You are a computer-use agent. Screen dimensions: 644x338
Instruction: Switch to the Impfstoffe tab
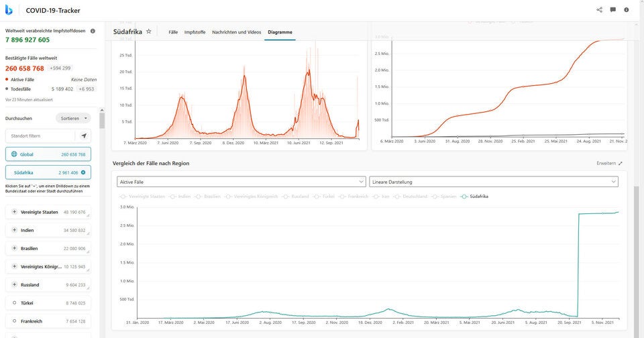coord(195,32)
